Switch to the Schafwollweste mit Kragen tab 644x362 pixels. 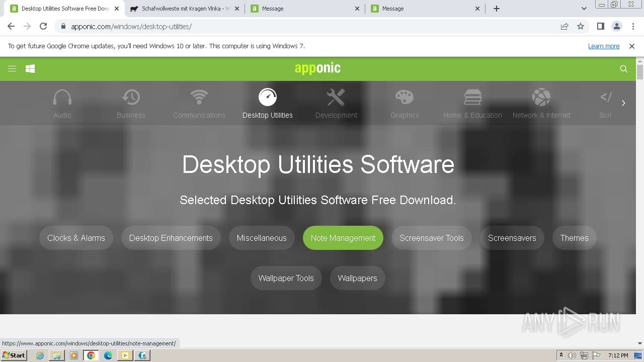[x=185, y=9]
